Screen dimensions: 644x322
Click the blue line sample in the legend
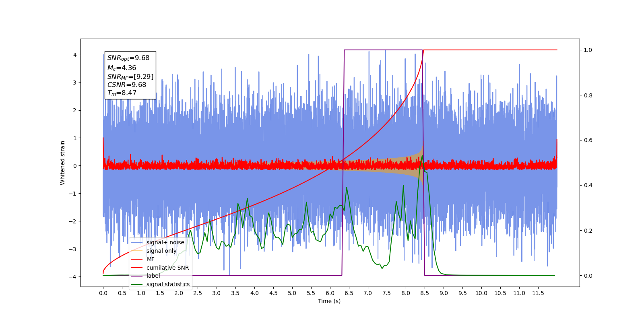point(137,242)
